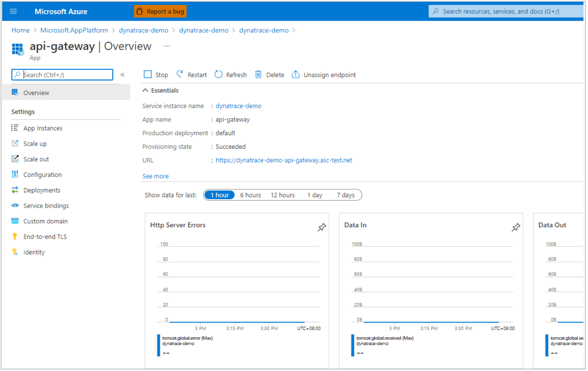588x371 pixels.
Task: Click the Restart icon for api-gateway
Action: pos(180,75)
